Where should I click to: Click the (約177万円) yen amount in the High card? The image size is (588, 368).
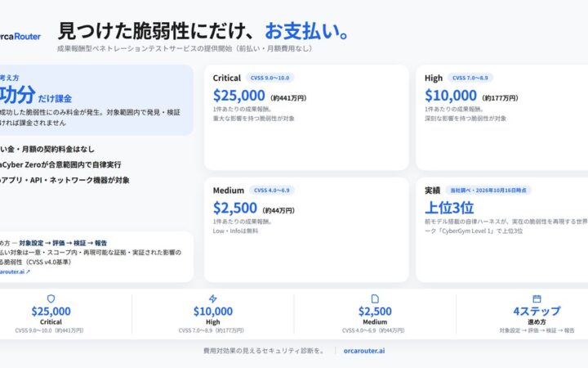(501, 98)
